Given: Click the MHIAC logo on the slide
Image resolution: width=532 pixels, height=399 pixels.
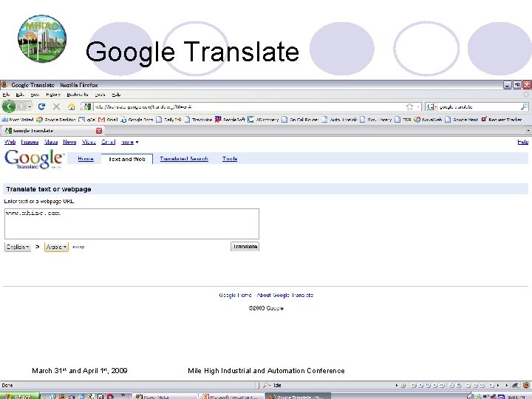Looking at the screenshot, I should [x=42, y=38].
